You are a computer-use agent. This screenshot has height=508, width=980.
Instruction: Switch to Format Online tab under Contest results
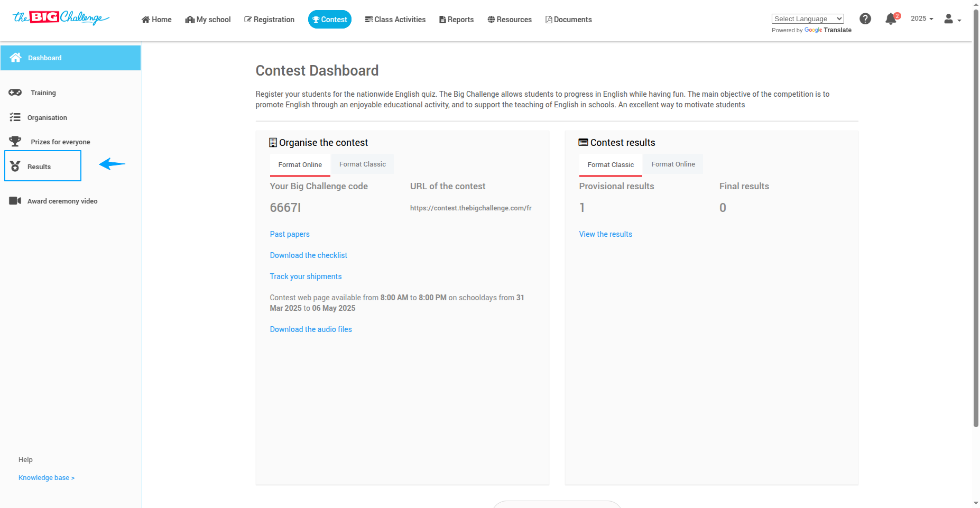tap(673, 164)
